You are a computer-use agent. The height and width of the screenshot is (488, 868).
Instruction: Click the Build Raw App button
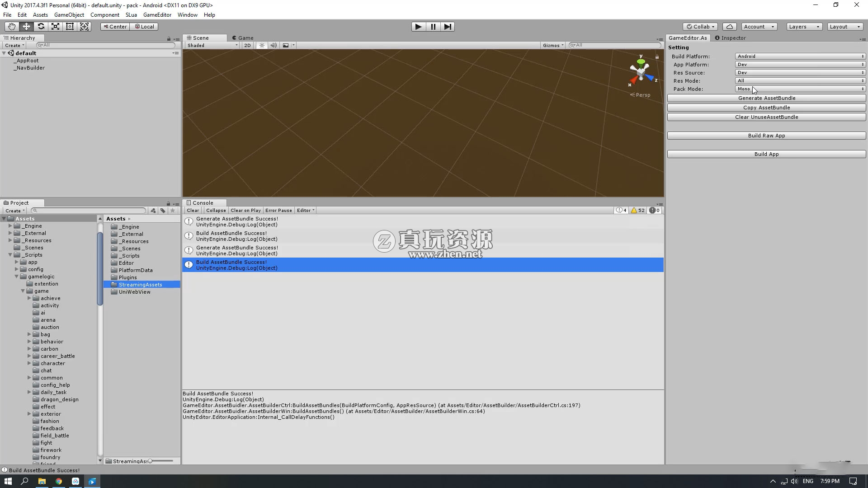pyautogui.click(x=766, y=136)
